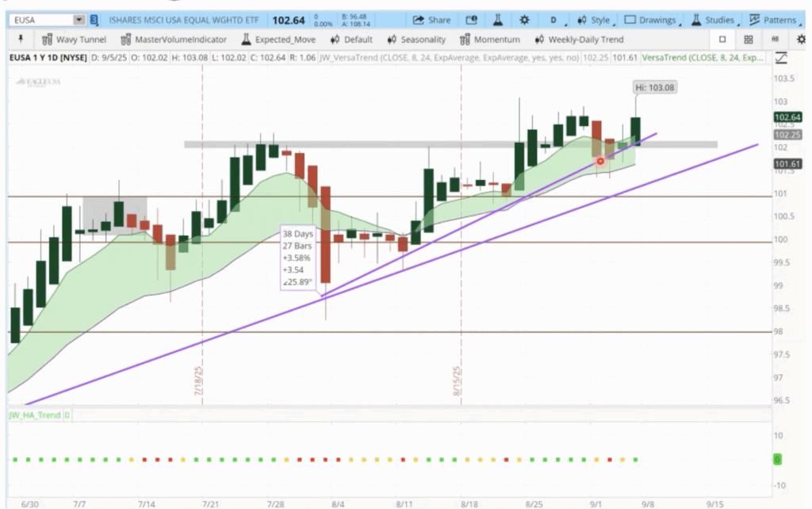Click the JW_HA_Trend lower study label
This screenshot has width=812, height=509.
(35, 415)
